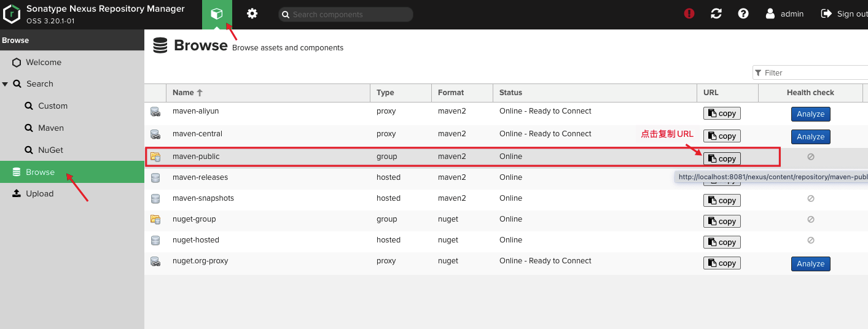Open the help question mark icon
The height and width of the screenshot is (329, 868).
tap(743, 14)
